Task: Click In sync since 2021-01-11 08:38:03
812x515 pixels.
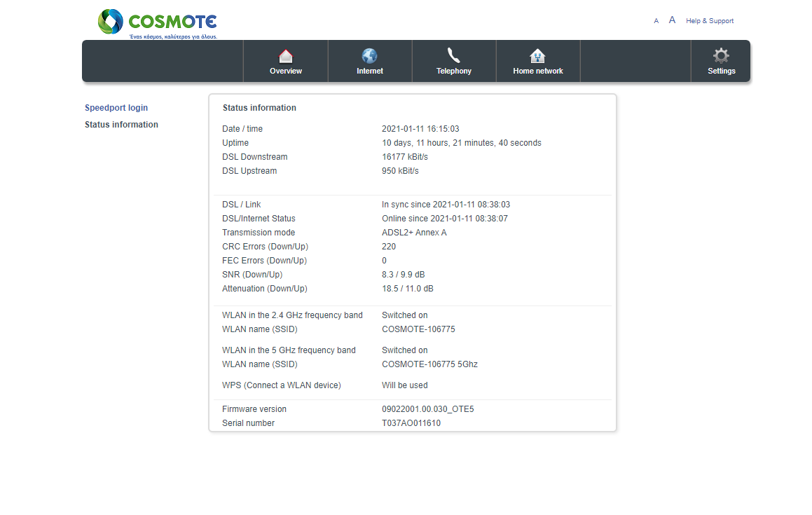Action: (x=446, y=205)
